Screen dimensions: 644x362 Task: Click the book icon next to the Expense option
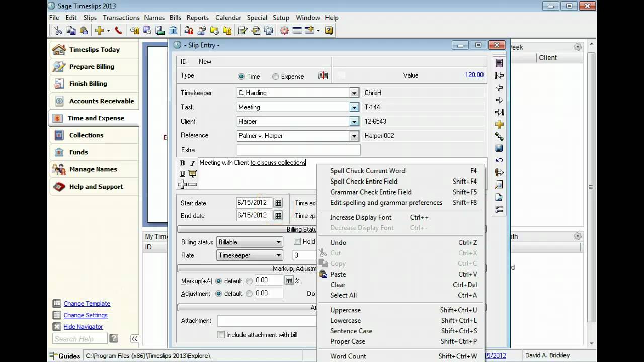(323, 75)
